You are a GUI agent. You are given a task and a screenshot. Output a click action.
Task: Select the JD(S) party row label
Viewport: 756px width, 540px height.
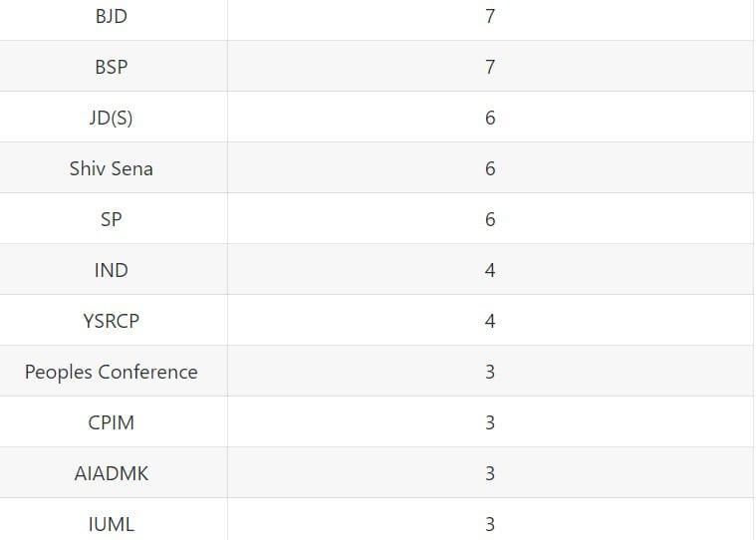[112, 118]
